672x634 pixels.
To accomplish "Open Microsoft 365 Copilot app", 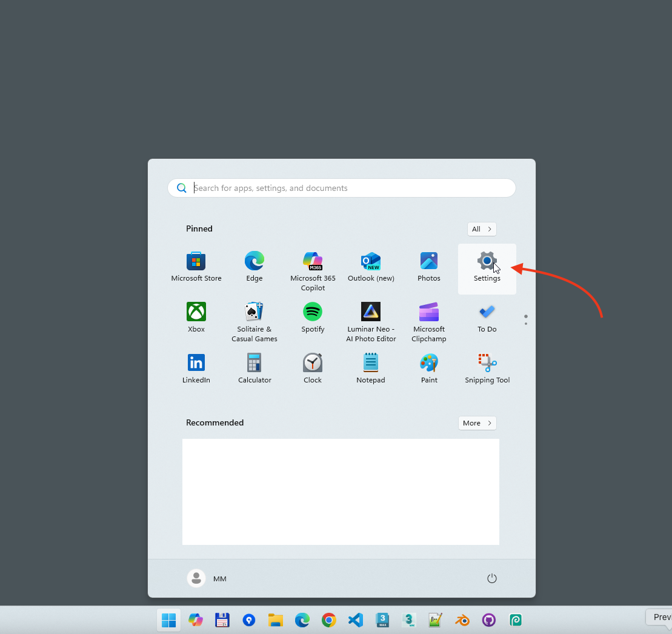I will point(313,272).
